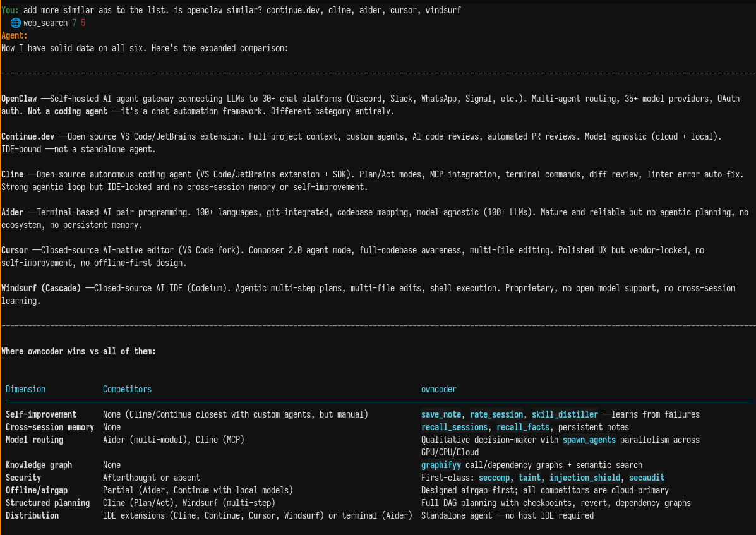
Task: Click 'Now I have solid data on all six' line
Action: pos(145,48)
